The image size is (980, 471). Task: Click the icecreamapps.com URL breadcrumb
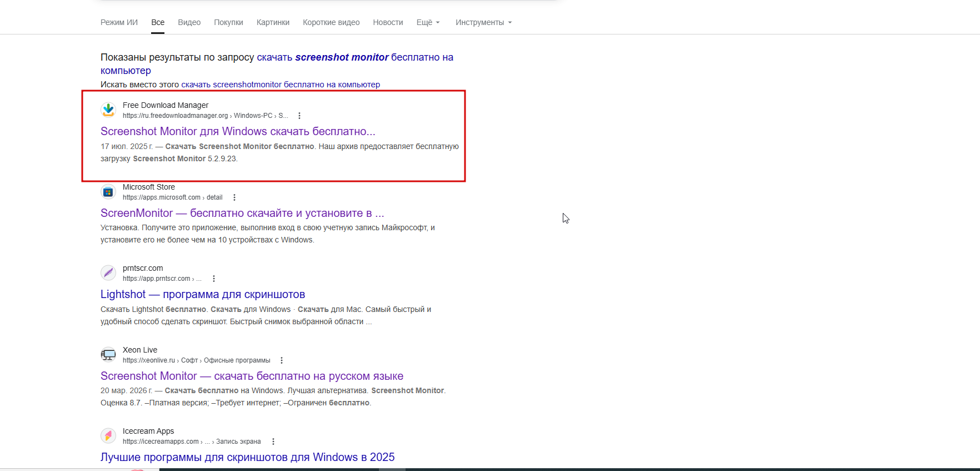(192, 442)
